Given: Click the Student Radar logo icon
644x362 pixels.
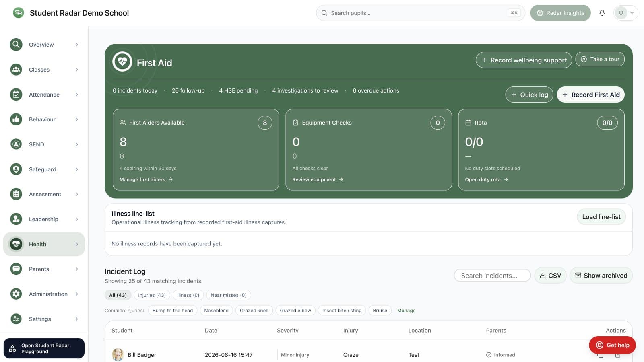Looking at the screenshot, I should (x=18, y=13).
